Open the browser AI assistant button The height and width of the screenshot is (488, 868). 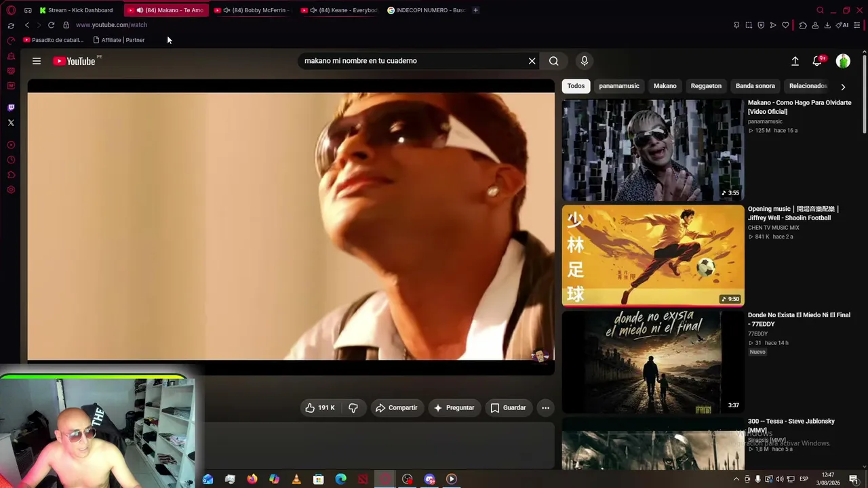[x=843, y=25]
